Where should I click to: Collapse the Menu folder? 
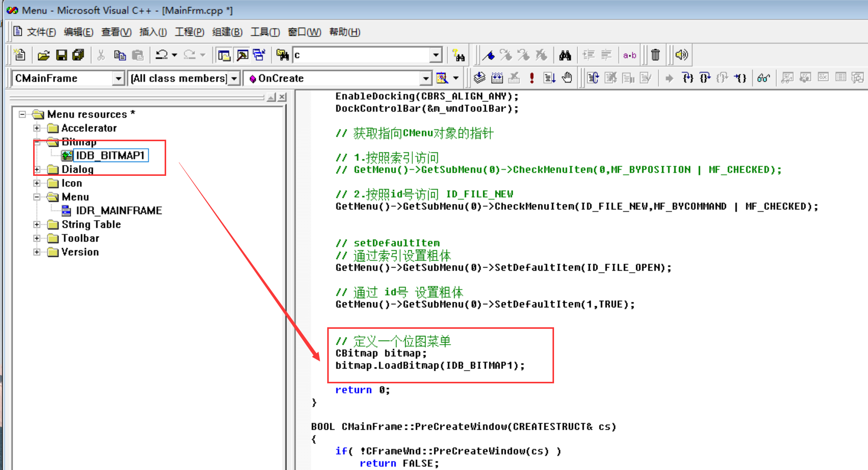pos(37,197)
